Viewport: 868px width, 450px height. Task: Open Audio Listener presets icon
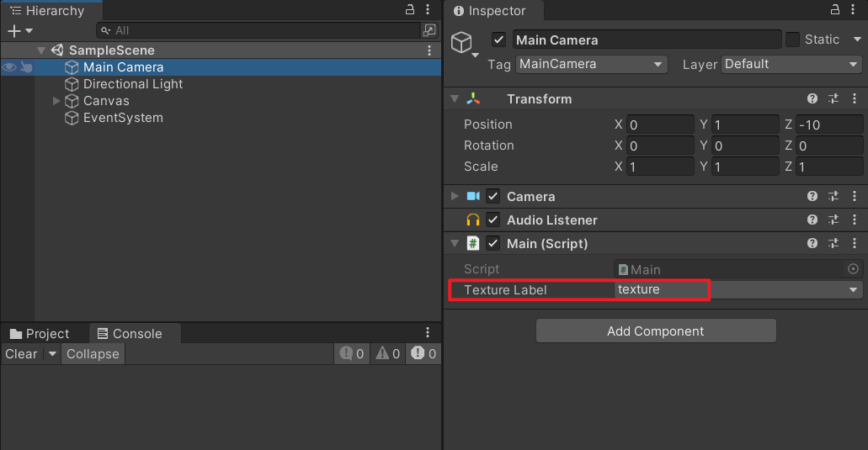point(833,220)
